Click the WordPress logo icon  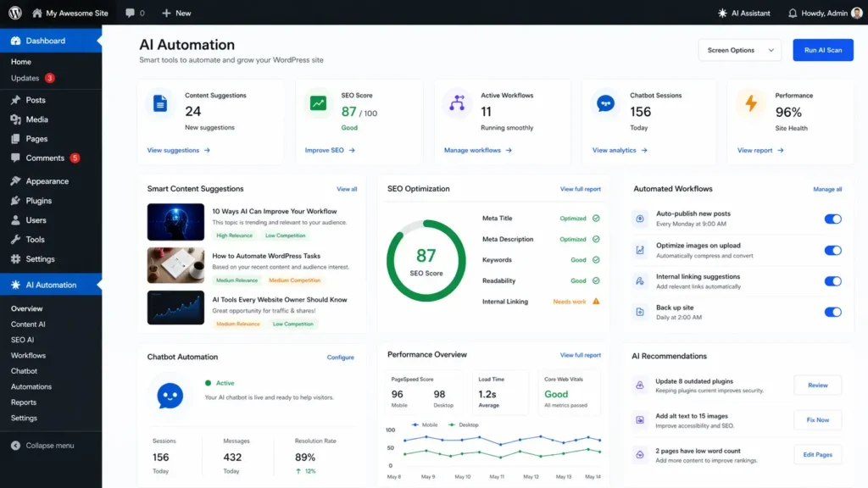(x=15, y=13)
